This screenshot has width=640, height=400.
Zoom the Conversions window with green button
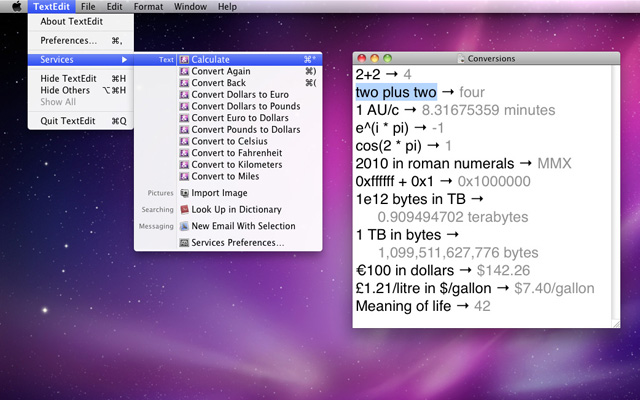pyautogui.click(x=388, y=58)
